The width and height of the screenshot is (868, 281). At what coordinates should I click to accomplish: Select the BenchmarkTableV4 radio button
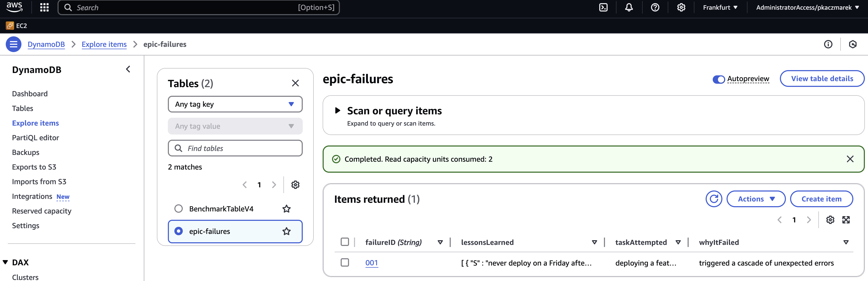click(179, 209)
